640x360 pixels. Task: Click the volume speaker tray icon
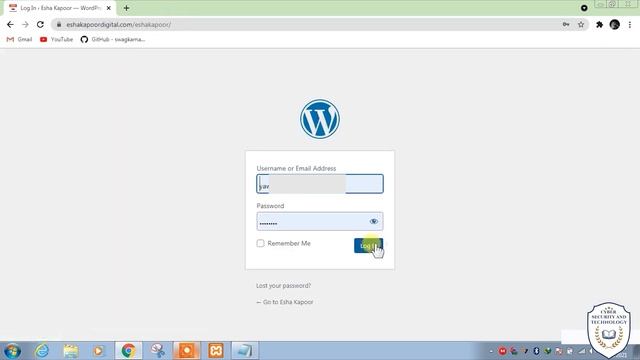coord(591,351)
